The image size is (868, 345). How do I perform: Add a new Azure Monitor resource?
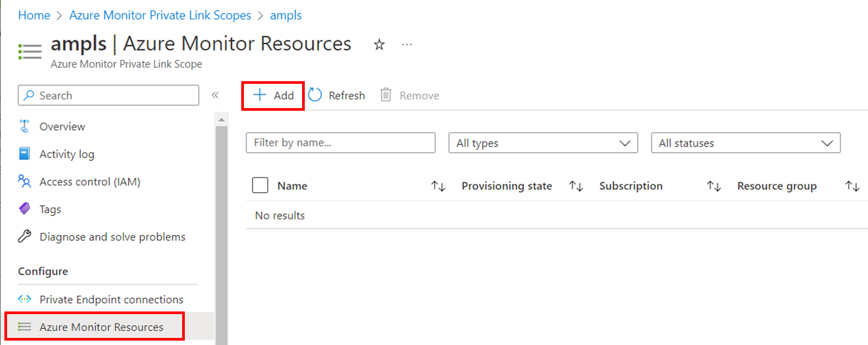pyautogui.click(x=273, y=95)
